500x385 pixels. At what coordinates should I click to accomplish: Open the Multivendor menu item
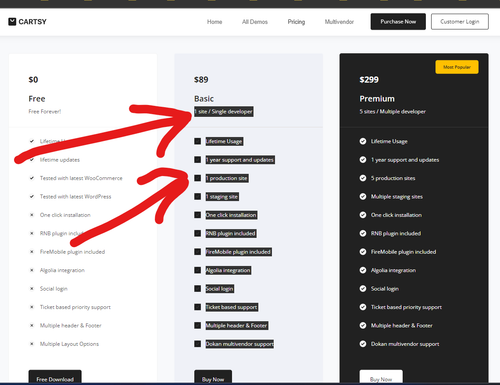click(339, 22)
